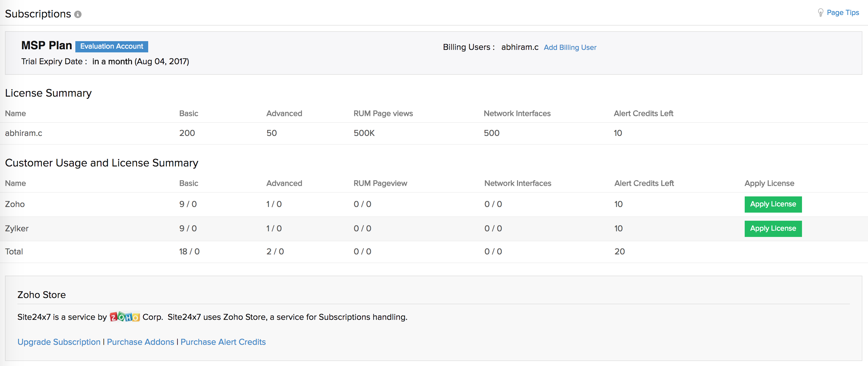868x366 pixels.
Task: Click the Zoho logo in Zoho Store
Action: [x=125, y=316]
